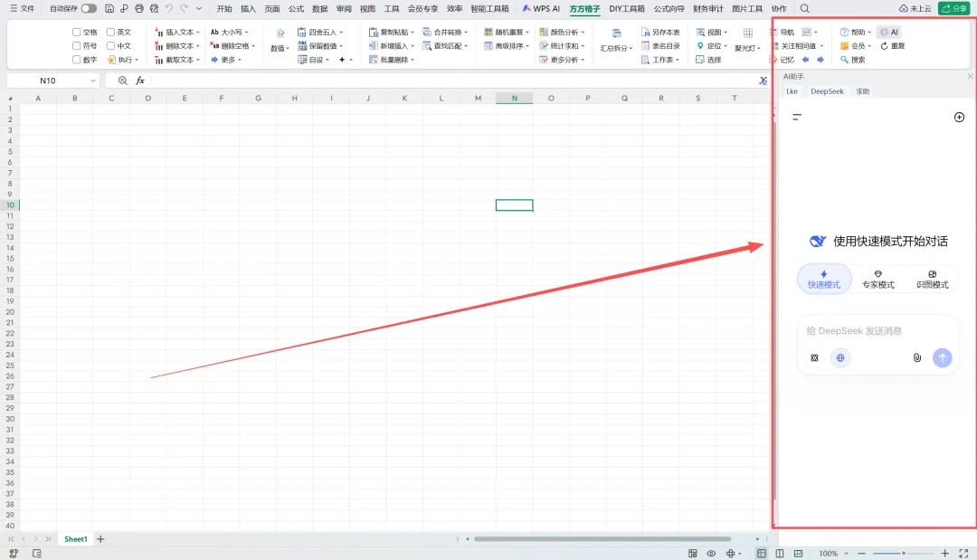Click the redo arrow icon
The width and height of the screenshot is (977, 560).
(184, 9)
